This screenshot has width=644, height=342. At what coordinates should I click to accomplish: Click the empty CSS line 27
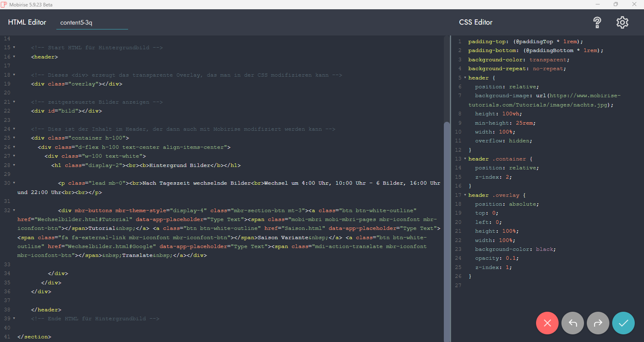click(x=547, y=286)
